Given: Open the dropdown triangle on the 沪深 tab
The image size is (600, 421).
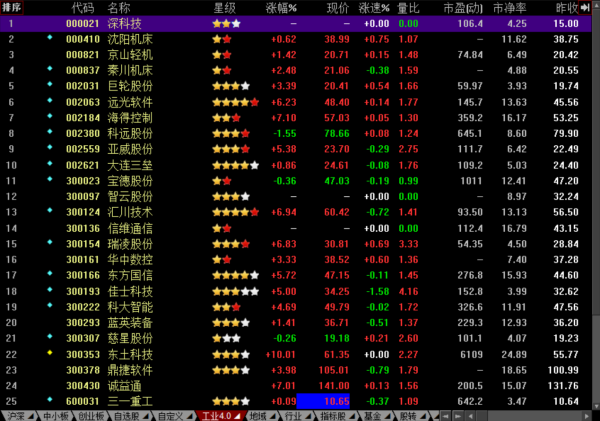Looking at the screenshot, I should (x=31, y=416).
